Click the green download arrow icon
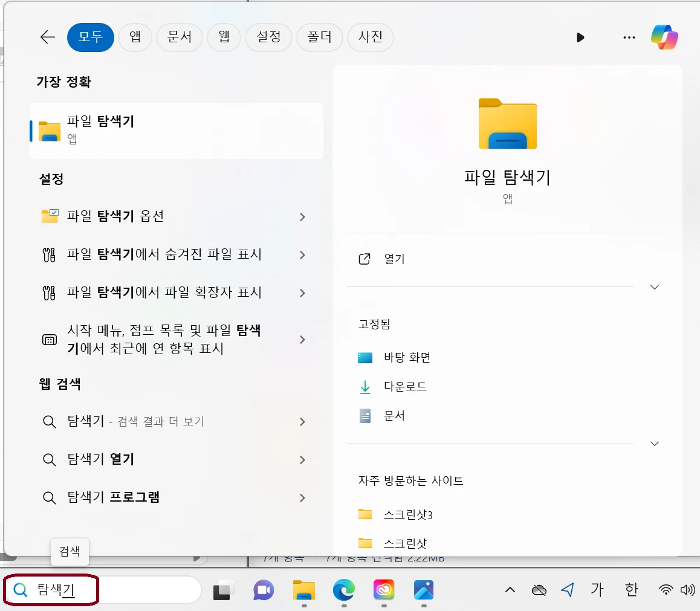The width and height of the screenshot is (700, 611). coord(365,387)
